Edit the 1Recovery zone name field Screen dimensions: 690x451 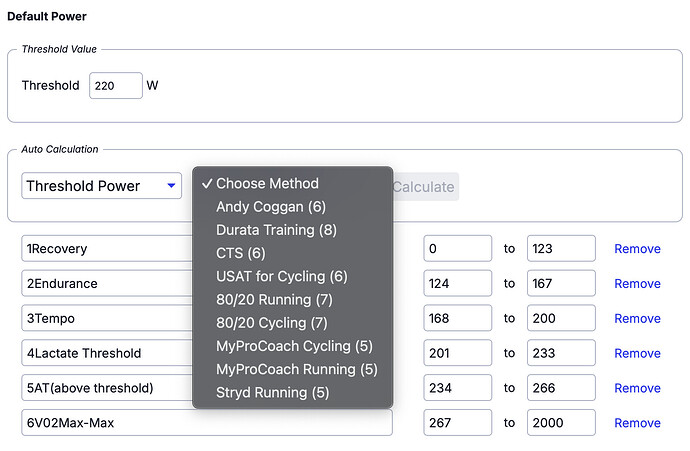(x=107, y=249)
